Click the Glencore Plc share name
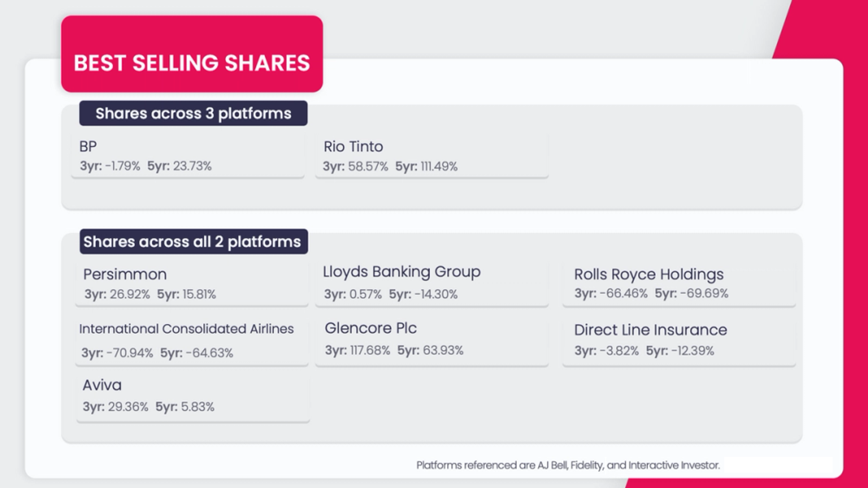This screenshot has width=868, height=488. coord(370,328)
